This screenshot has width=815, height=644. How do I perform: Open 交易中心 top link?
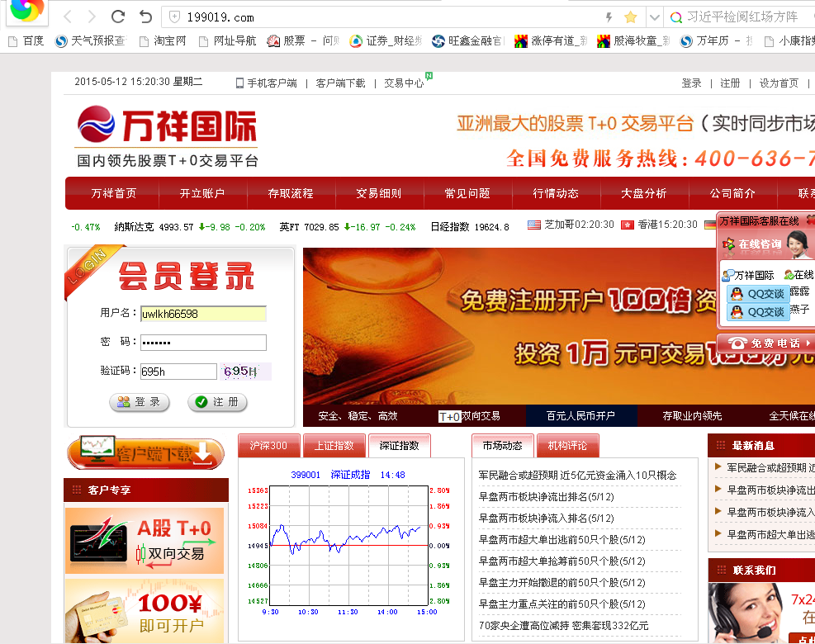pyautogui.click(x=404, y=83)
